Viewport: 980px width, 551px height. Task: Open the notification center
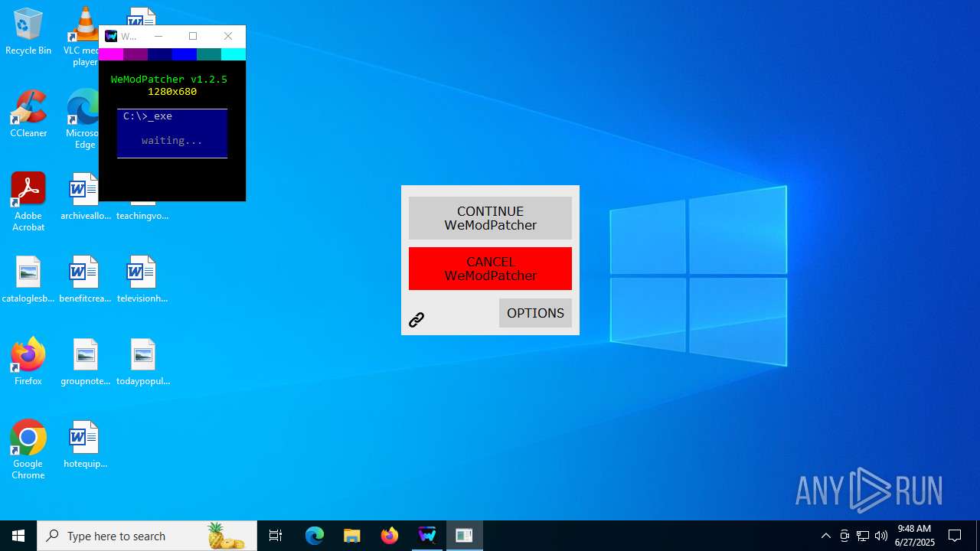(955, 536)
